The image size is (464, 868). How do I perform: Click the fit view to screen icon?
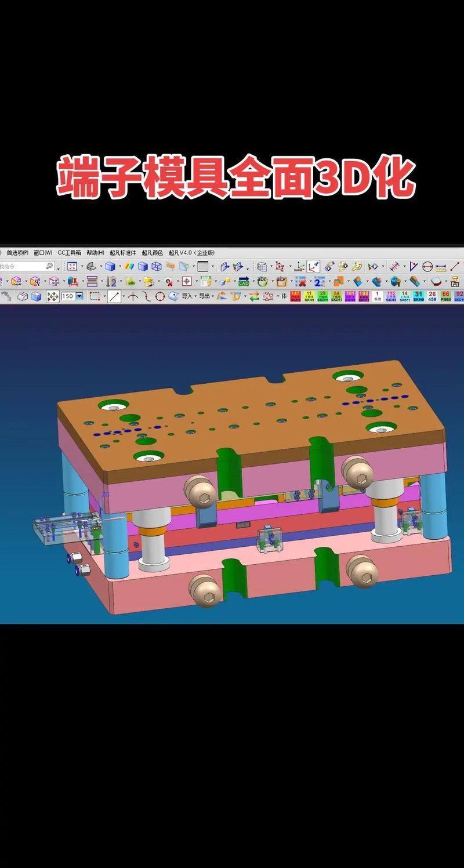[x=72, y=267]
